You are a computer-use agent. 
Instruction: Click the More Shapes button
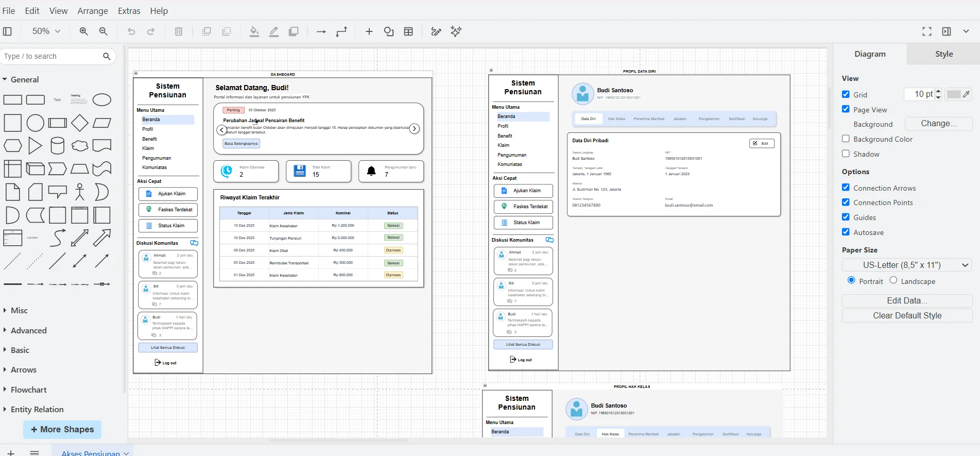click(x=62, y=429)
